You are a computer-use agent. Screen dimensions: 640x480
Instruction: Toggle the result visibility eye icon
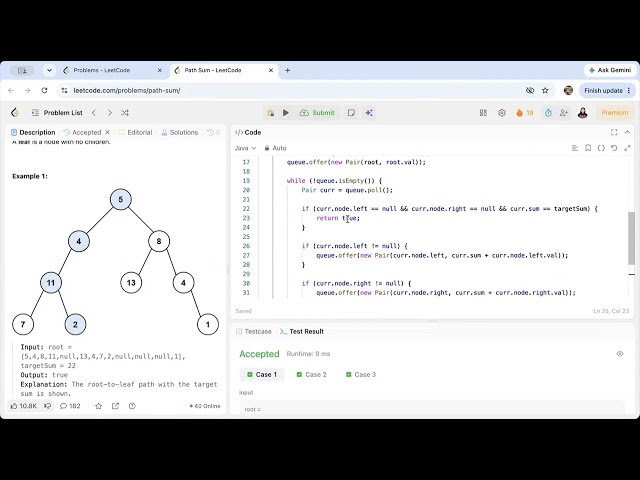[x=620, y=354]
